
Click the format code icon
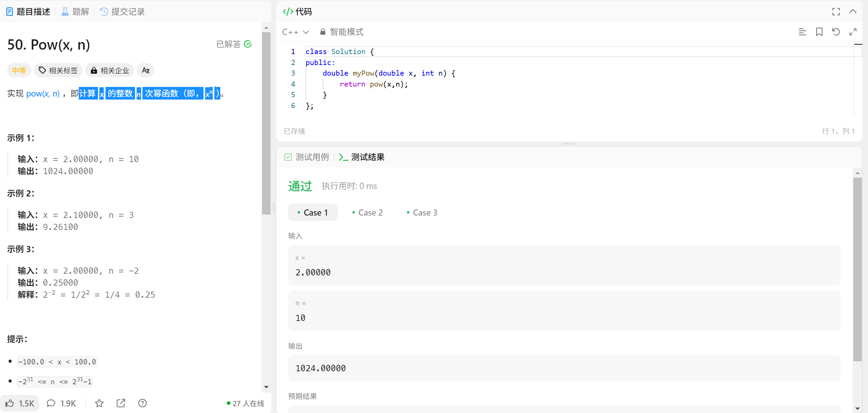[x=802, y=32]
